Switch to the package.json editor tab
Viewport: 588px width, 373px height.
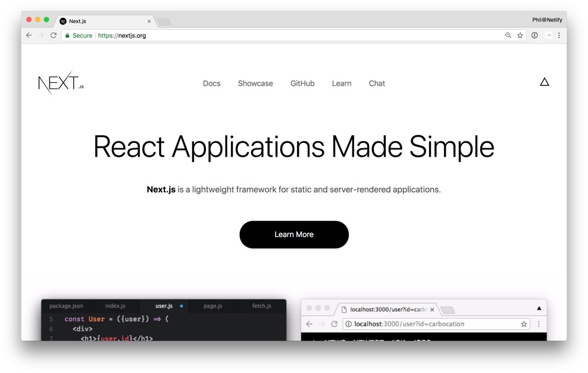66,306
